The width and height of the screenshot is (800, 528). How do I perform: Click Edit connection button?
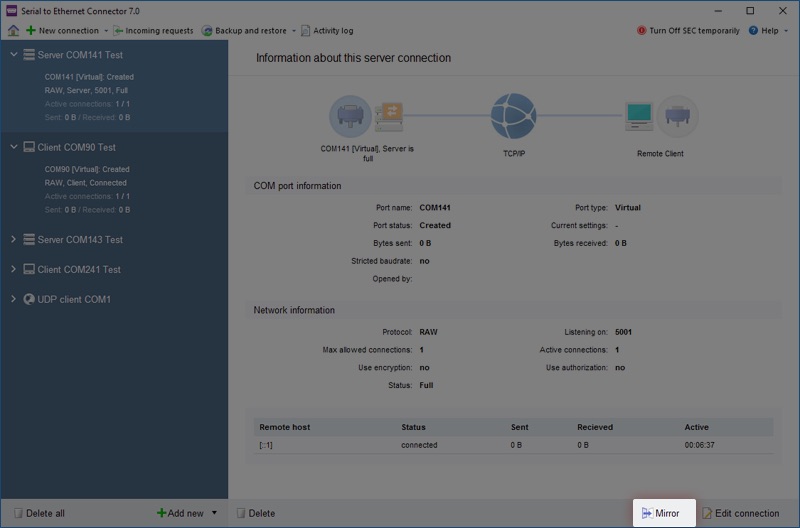741,513
